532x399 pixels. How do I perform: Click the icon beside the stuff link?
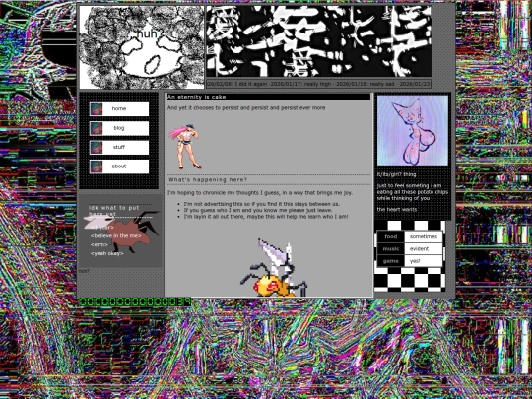coord(97,148)
